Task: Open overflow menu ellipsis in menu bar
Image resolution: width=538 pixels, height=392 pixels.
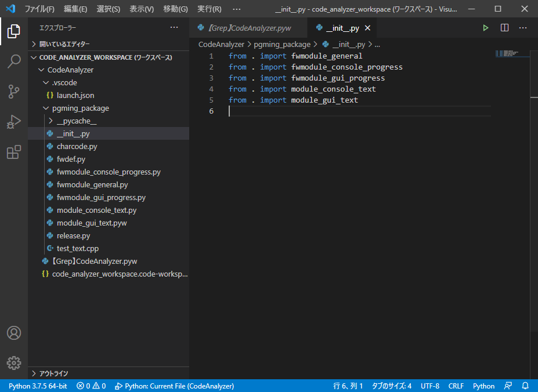Action: click(236, 9)
